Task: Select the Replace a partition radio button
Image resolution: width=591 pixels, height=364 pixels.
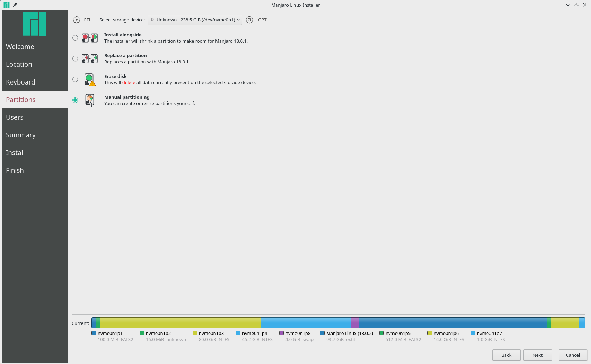Action: tap(75, 59)
